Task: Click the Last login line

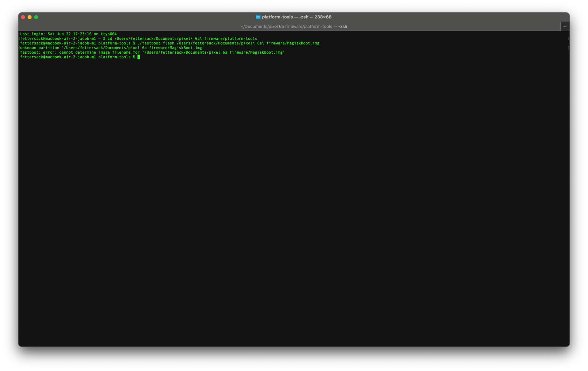Action: tap(68, 34)
